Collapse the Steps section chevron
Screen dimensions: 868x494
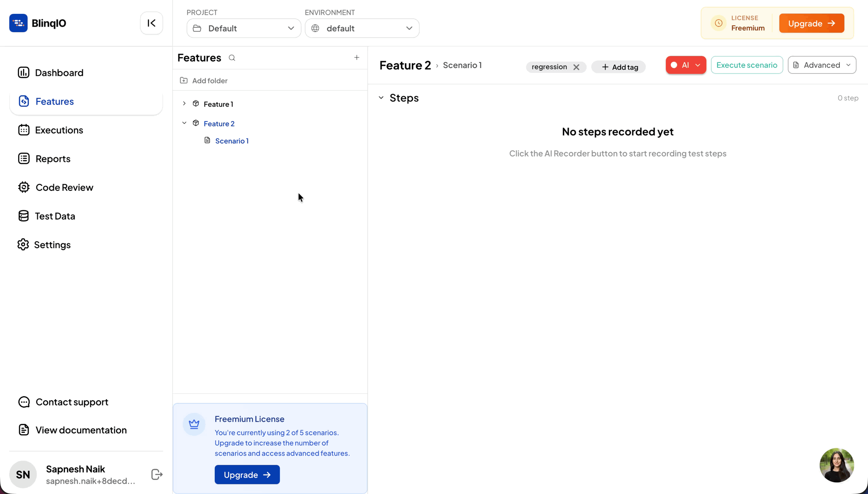(x=381, y=98)
